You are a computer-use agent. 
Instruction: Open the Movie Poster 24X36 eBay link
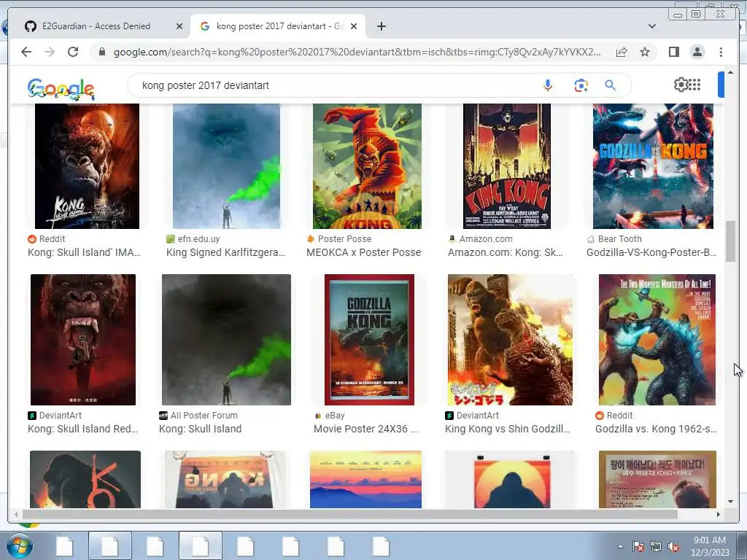[366, 429]
